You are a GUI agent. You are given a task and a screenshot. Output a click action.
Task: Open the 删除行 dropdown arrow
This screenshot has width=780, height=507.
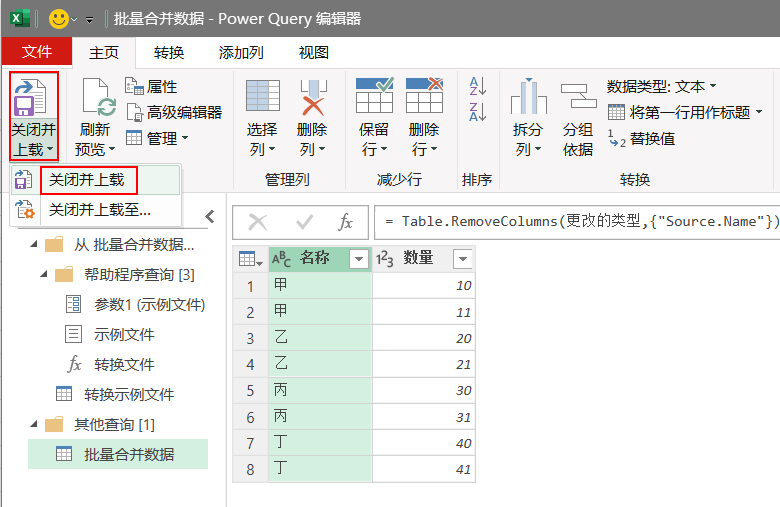pyautogui.click(x=434, y=149)
